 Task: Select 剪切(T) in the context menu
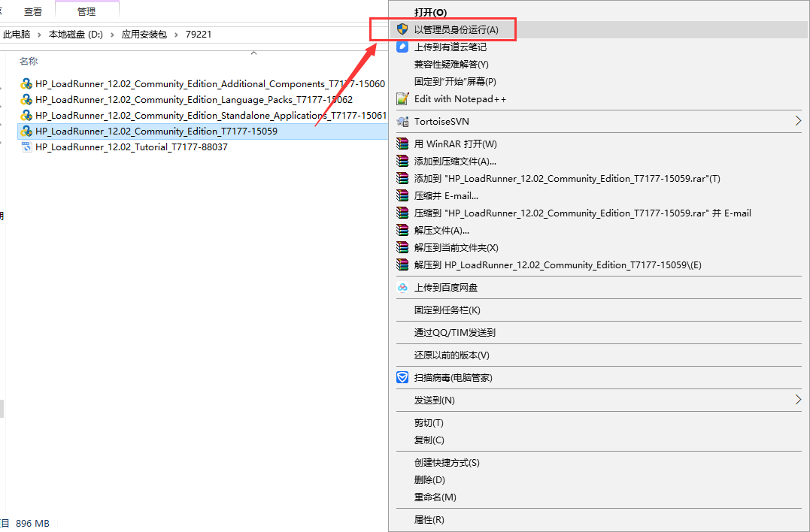(599, 422)
